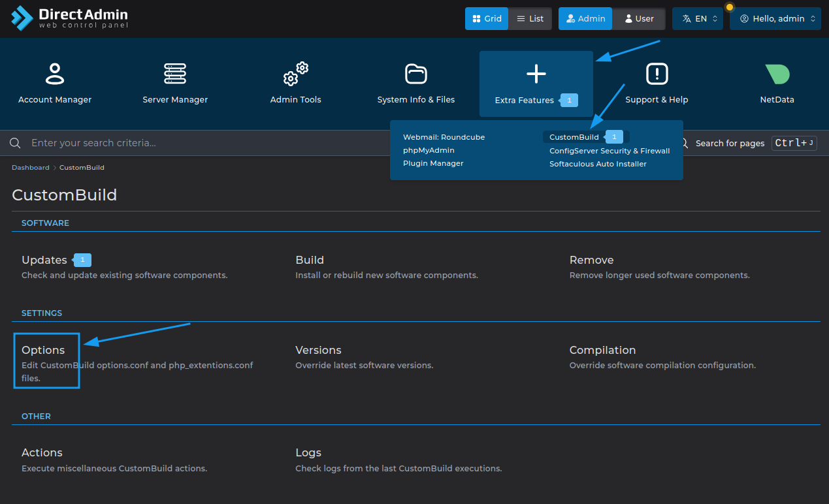The height and width of the screenshot is (504, 829).
Task: Open the Hello, admin account dropdown
Action: tap(775, 19)
